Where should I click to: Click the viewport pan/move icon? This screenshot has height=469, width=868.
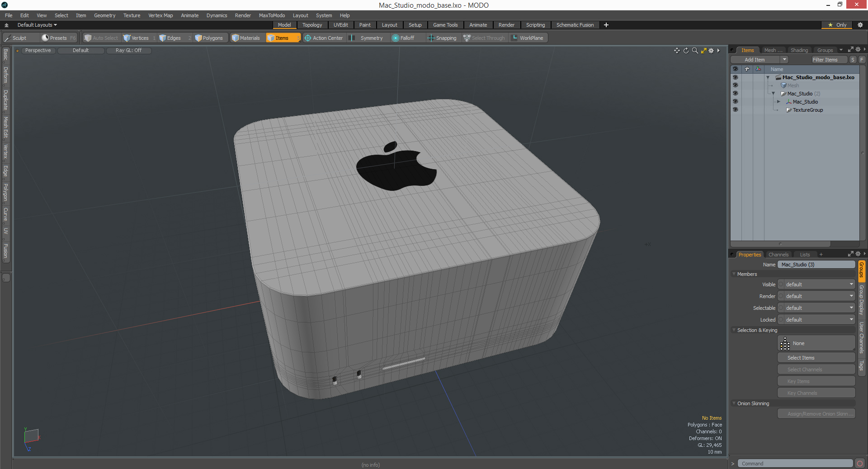click(677, 51)
